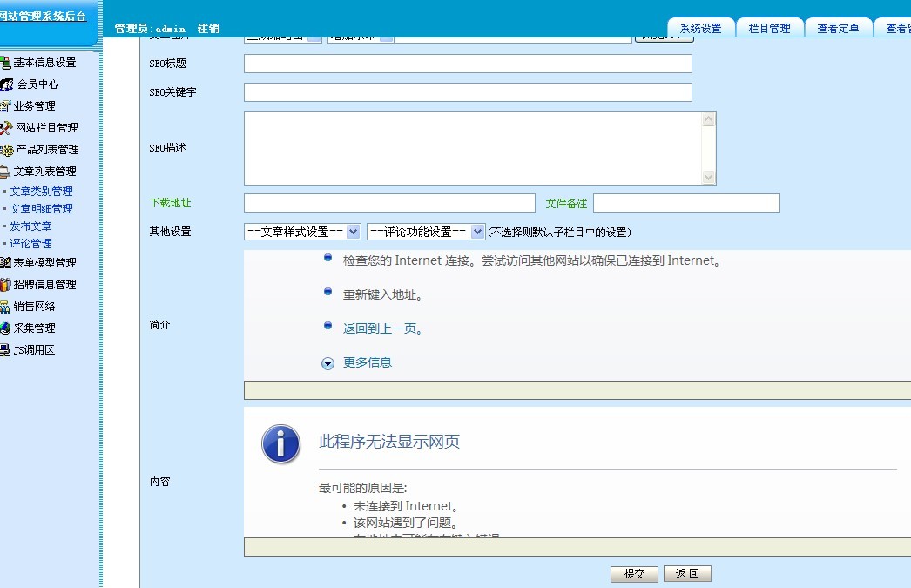Image resolution: width=911 pixels, height=588 pixels.
Task: Open 发布文章 in the sidebar
Action: coord(30,226)
